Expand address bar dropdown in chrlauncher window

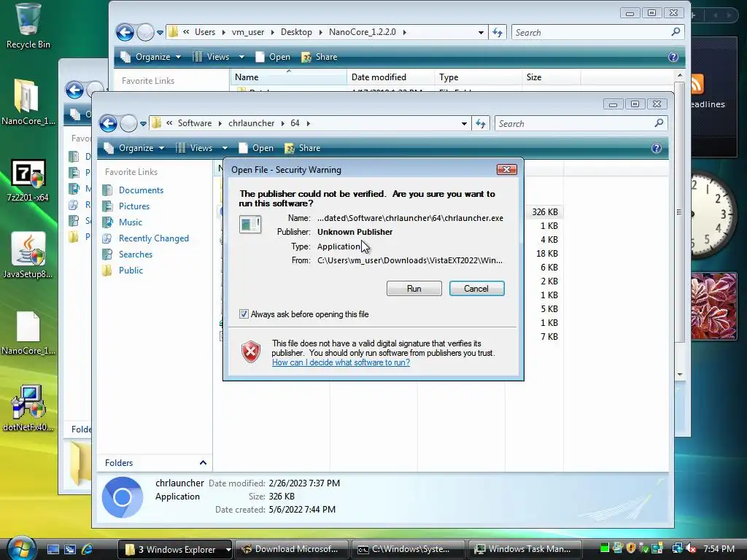point(464,124)
